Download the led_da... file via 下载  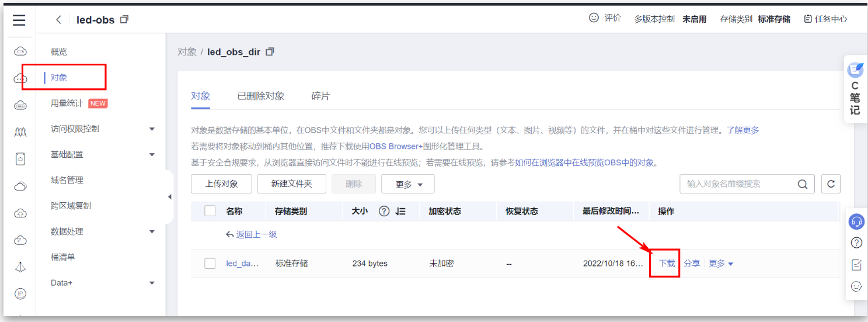pos(667,264)
